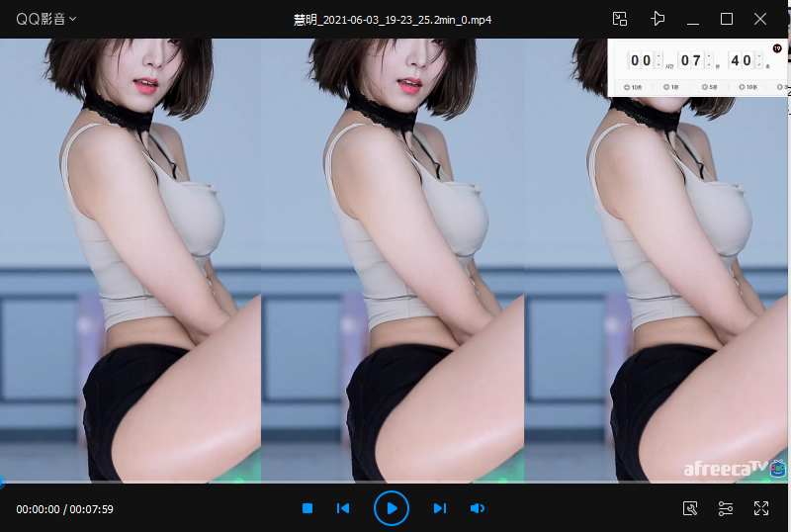Image resolution: width=791 pixels, height=532 pixels.
Task: Skip to the next video
Action: 440,508
